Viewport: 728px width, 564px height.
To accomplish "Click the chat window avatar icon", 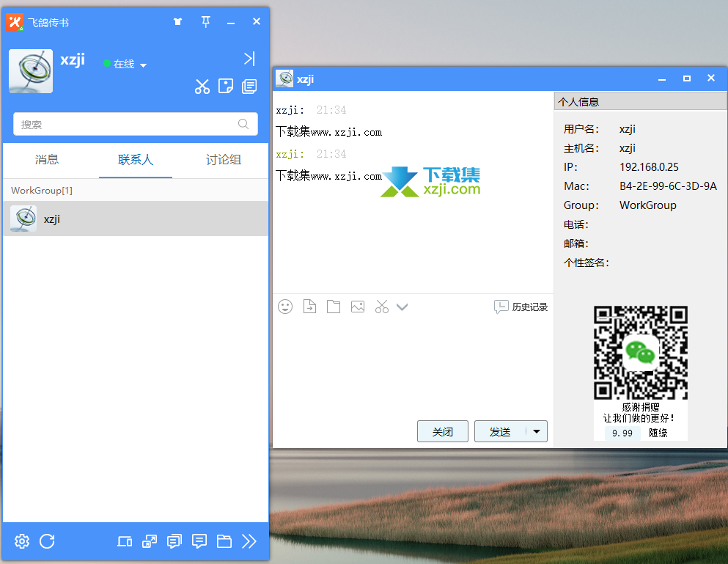I will point(284,78).
